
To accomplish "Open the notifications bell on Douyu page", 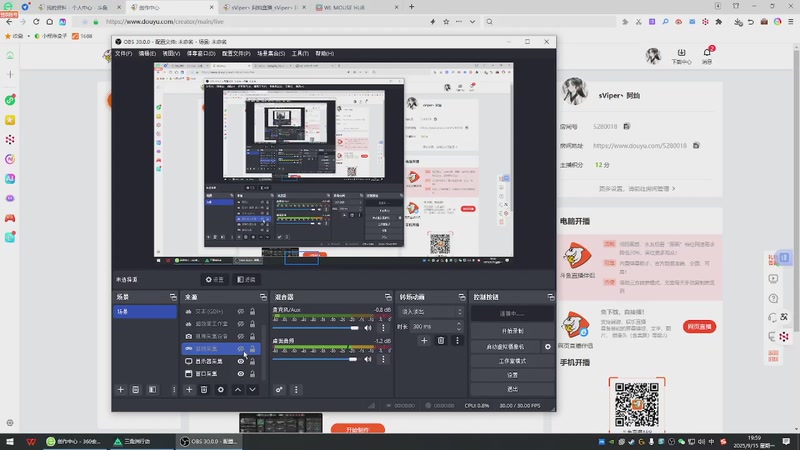I will click(x=707, y=55).
